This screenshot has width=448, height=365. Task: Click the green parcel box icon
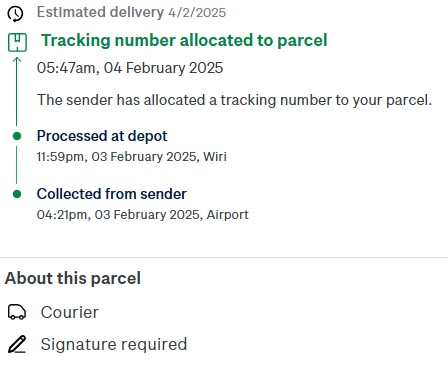pyautogui.click(x=17, y=42)
